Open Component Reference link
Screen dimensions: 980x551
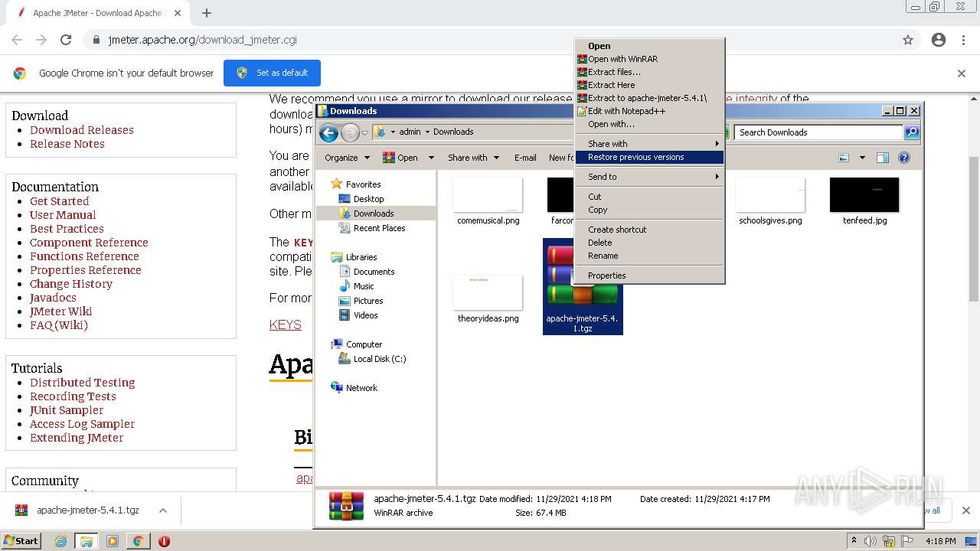click(x=89, y=243)
